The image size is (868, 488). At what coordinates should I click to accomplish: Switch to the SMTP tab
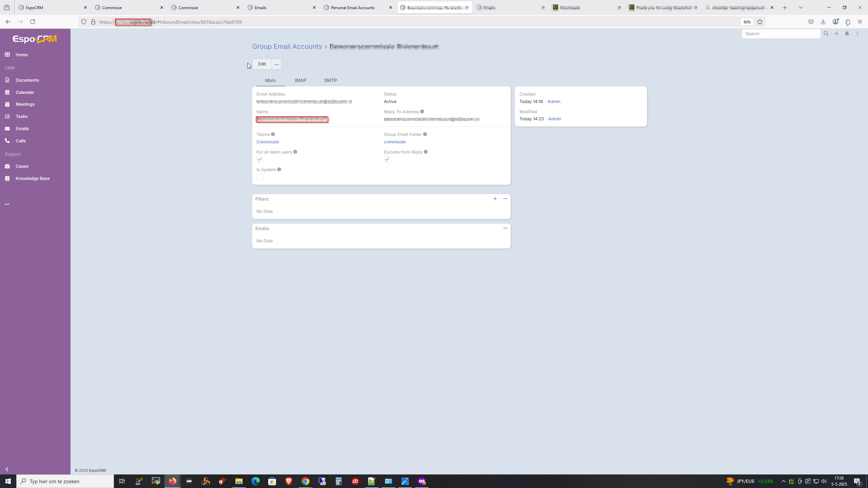(x=331, y=80)
